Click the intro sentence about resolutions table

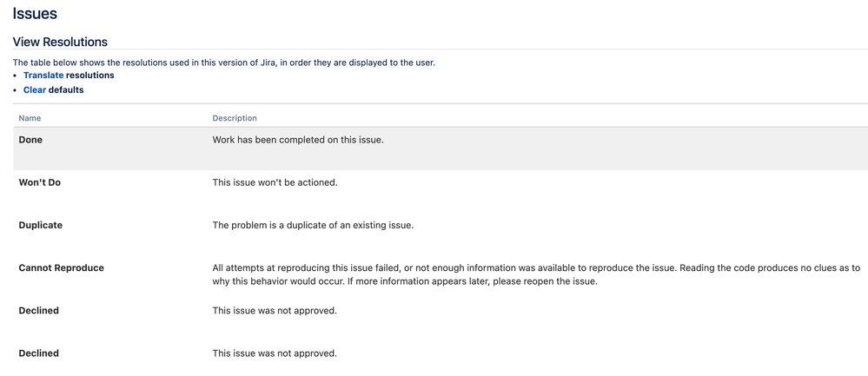point(224,63)
